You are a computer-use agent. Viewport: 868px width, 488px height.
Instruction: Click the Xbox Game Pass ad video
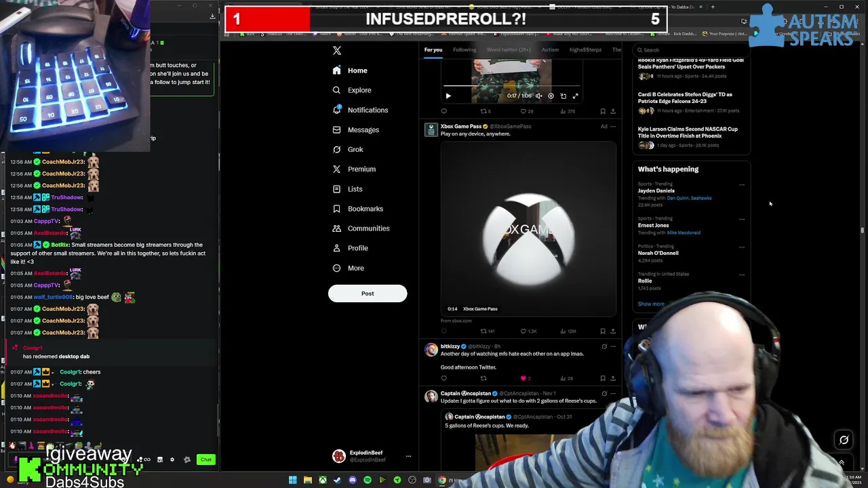528,228
